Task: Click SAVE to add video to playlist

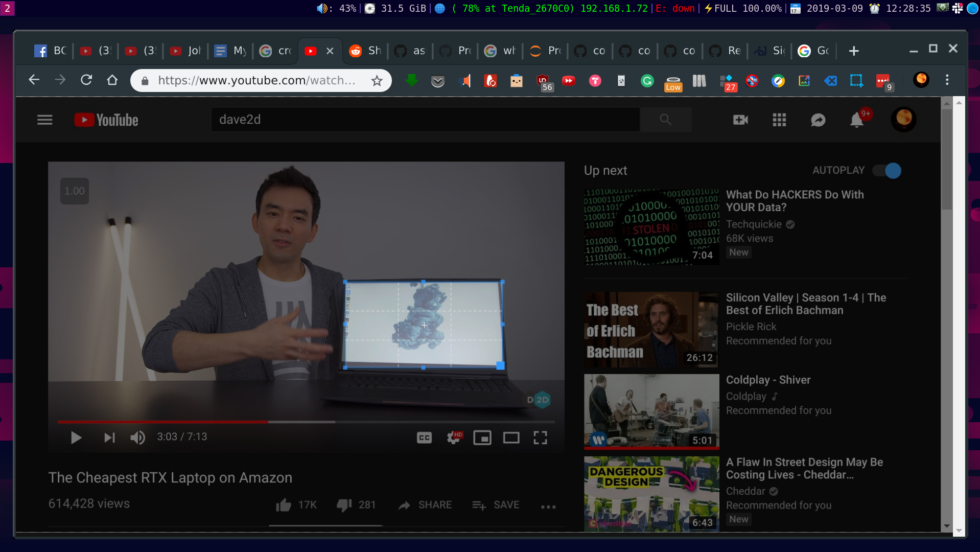Action: tap(496, 505)
